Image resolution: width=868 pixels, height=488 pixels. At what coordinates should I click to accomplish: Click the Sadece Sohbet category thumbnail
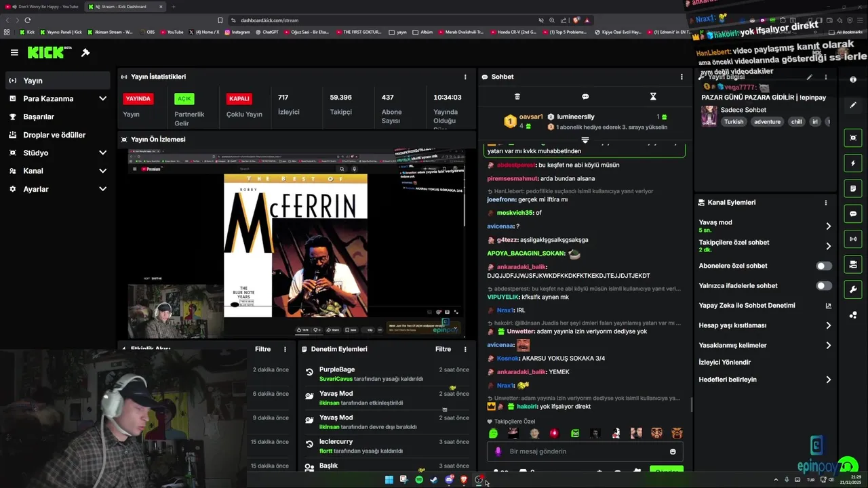(709, 115)
